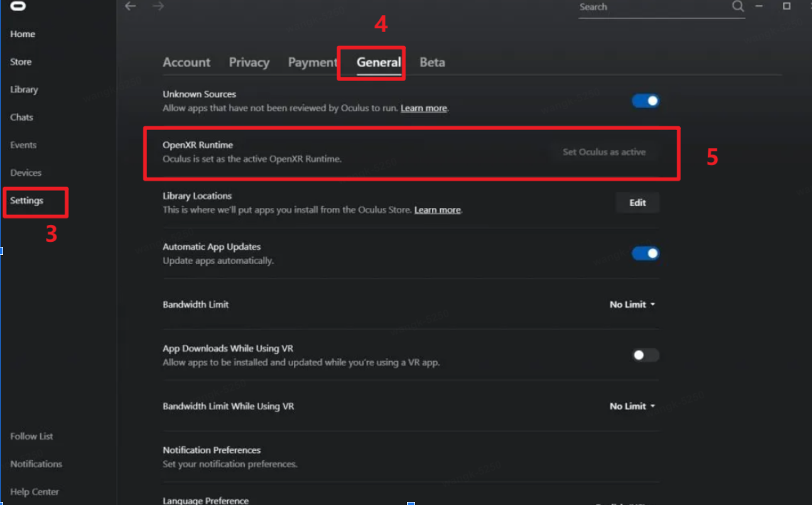This screenshot has height=505, width=812.
Task: Click Set Oculus as active button
Action: (x=604, y=151)
